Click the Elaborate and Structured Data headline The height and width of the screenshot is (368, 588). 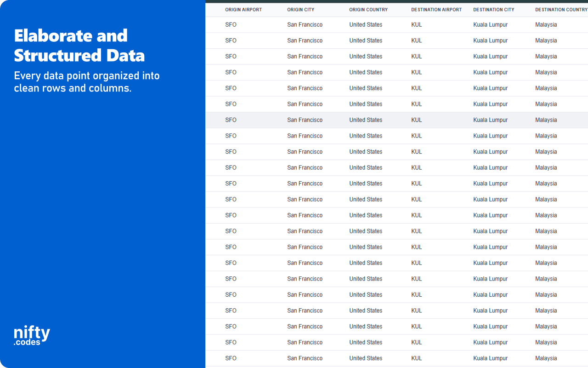pyautogui.click(x=79, y=46)
